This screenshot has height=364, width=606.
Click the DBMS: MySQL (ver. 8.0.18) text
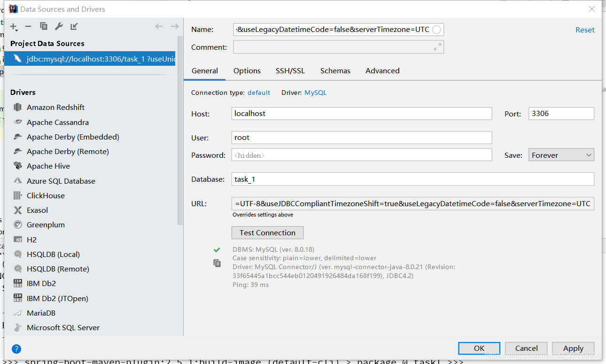coord(273,249)
